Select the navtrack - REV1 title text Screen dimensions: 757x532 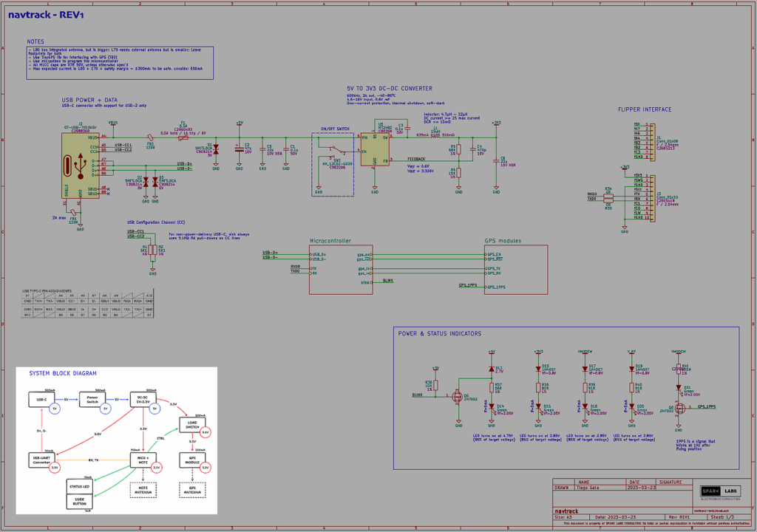tap(46, 15)
